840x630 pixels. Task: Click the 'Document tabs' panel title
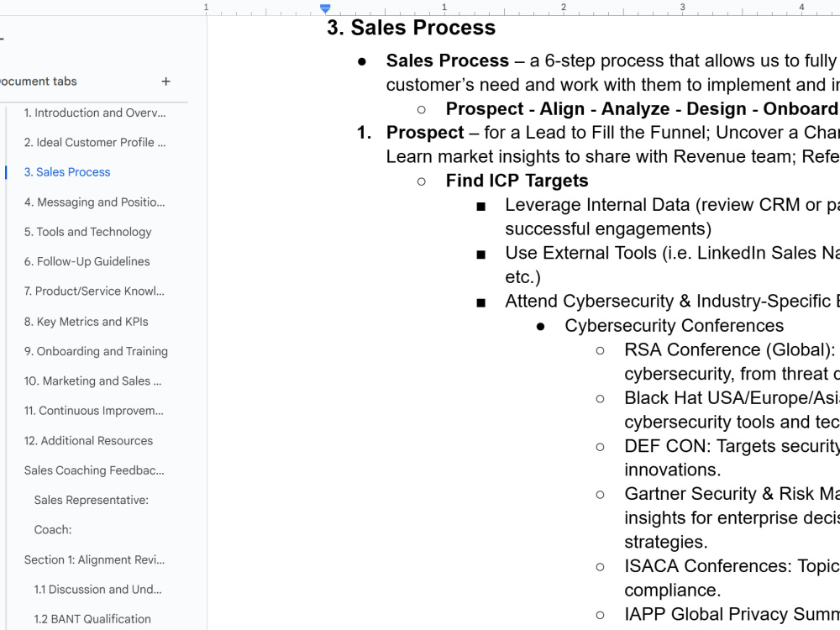(39, 81)
